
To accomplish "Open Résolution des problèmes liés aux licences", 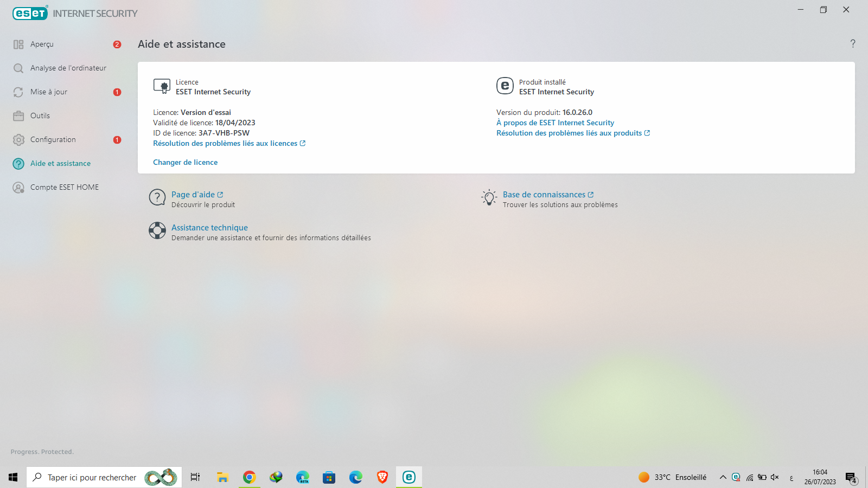I will 229,144.
